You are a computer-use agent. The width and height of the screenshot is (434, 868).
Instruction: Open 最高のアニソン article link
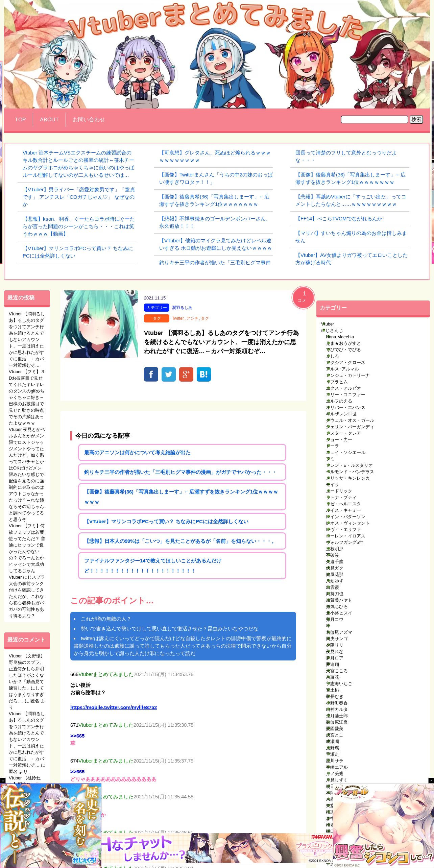pyautogui.click(x=182, y=452)
